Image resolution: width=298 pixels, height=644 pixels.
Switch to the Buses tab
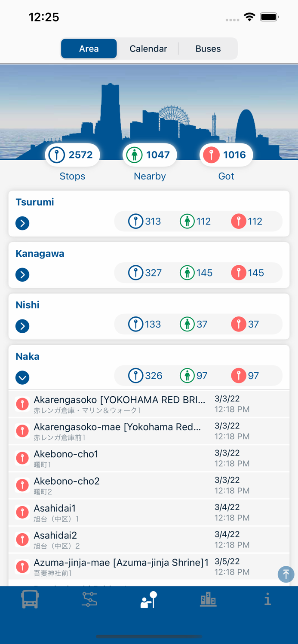pos(208,49)
